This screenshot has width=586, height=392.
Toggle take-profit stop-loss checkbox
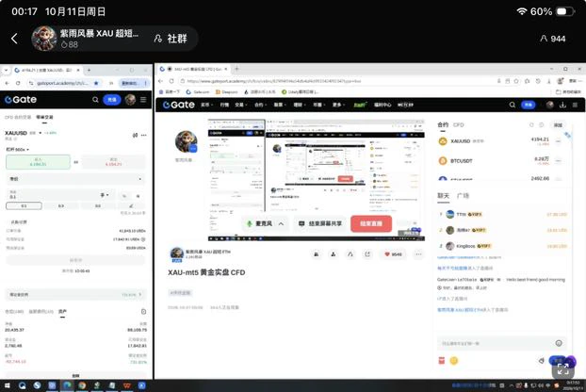(x=18, y=222)
